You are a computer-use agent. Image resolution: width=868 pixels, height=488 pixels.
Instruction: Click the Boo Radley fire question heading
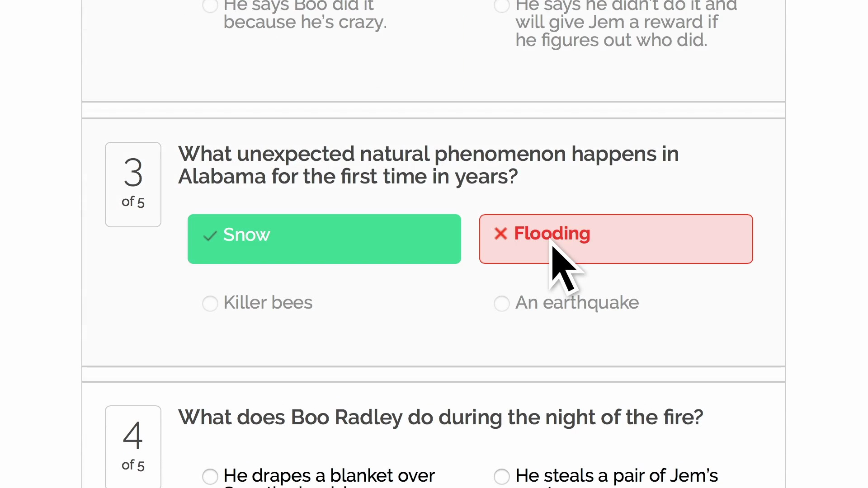(440, 417)
